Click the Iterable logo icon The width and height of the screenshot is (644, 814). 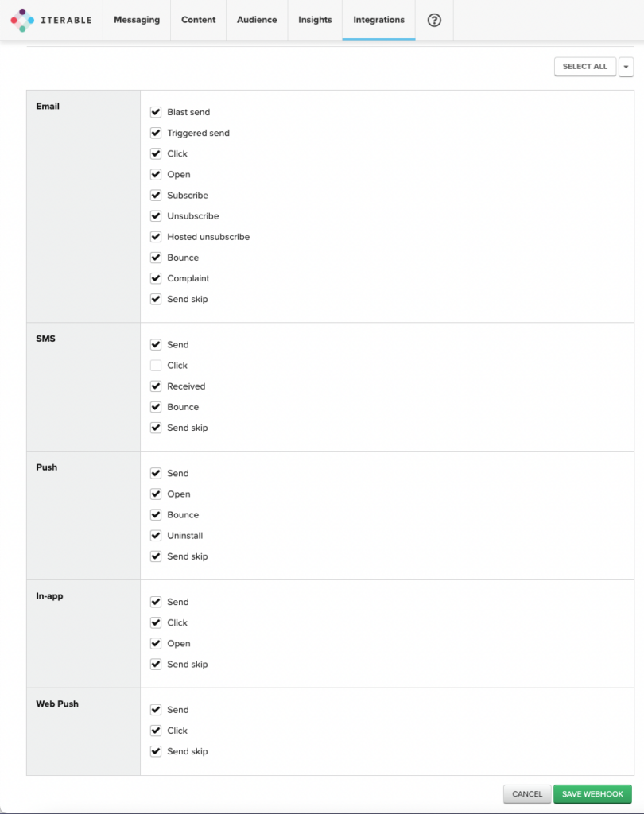(22, 20)
